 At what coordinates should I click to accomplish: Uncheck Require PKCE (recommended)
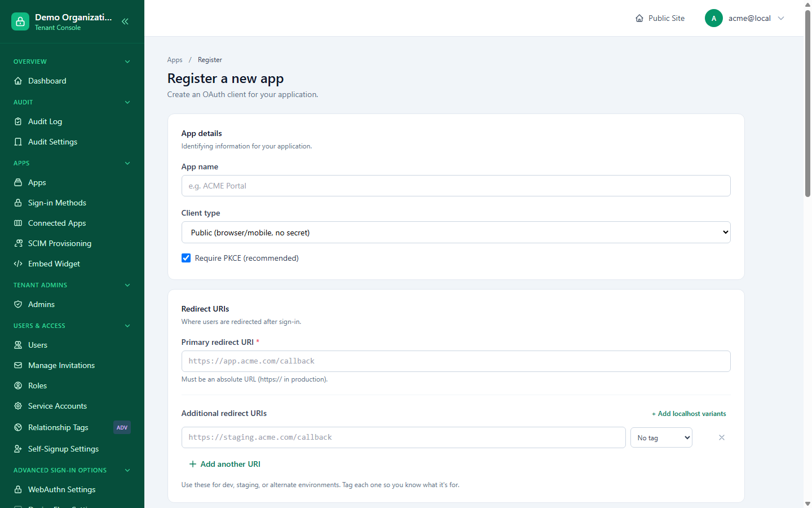tap(186, 258)
